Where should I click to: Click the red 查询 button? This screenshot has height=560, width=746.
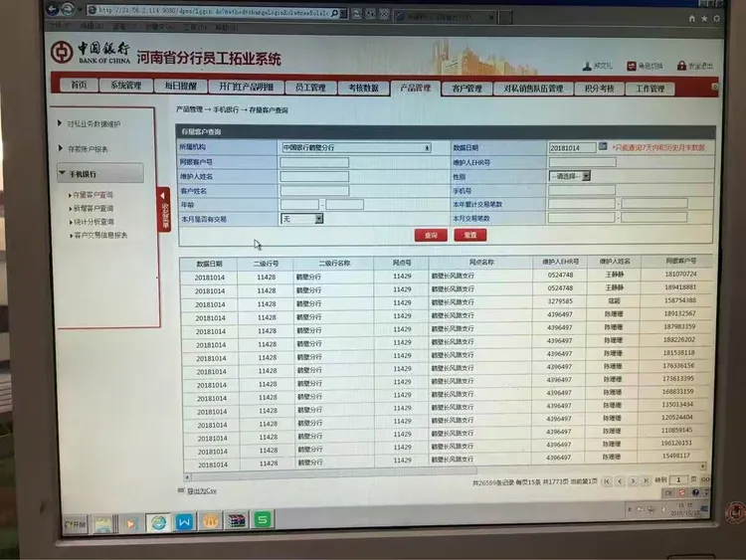coord(431,235)
